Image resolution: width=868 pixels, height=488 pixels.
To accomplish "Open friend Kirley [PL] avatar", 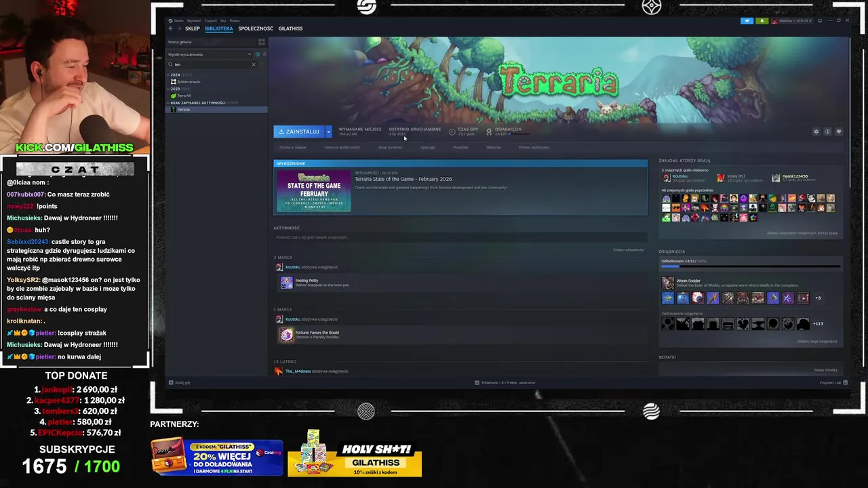I will pos(720,178).
